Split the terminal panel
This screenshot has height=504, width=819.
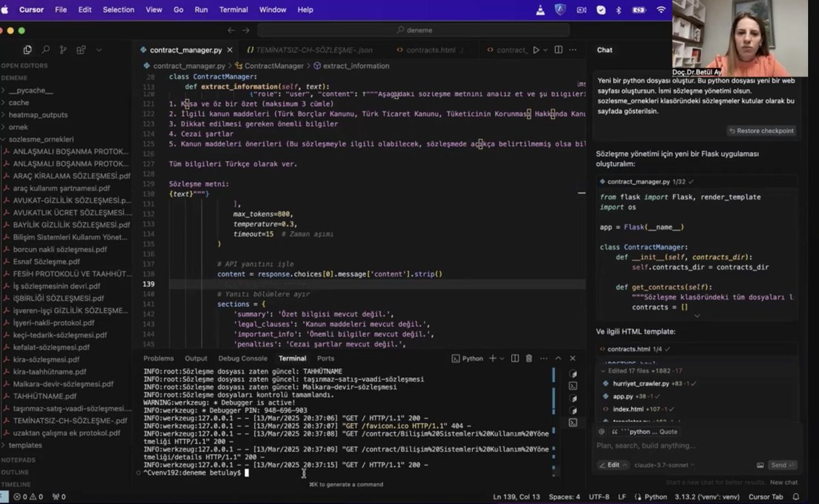point(515,358)
